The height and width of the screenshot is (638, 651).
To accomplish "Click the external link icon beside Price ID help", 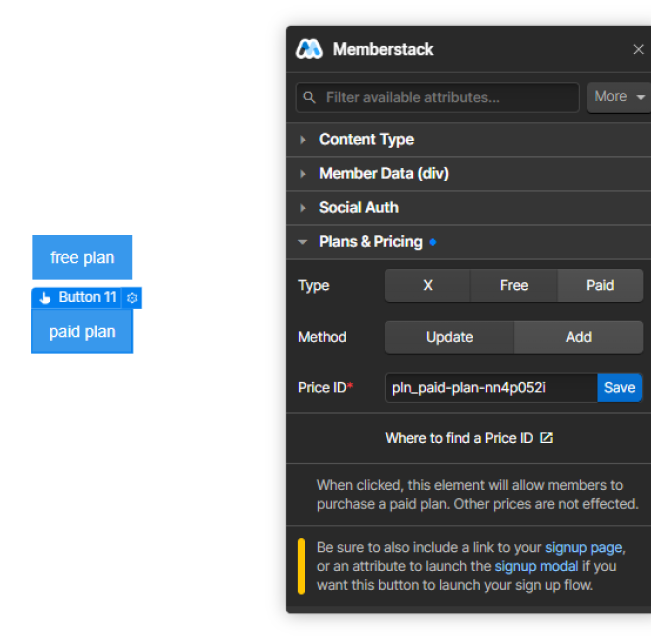I will (x=546, y=438).
